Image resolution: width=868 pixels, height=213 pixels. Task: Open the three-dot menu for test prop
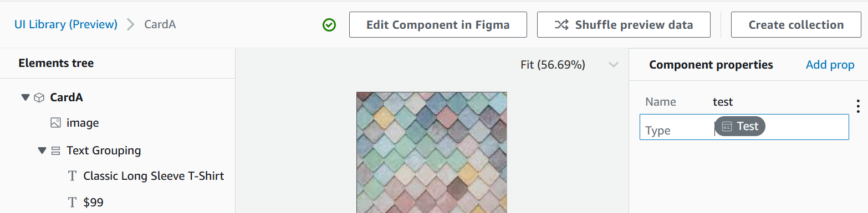[857, 106]
